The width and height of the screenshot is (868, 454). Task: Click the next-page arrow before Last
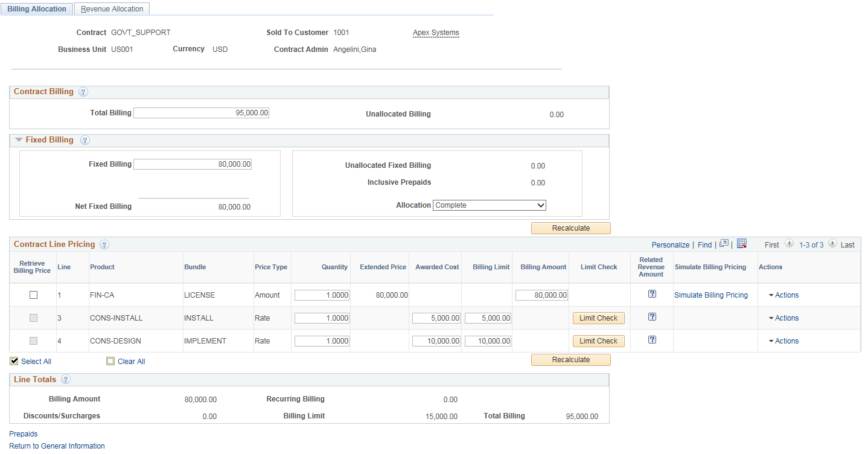tap(833, 244)
